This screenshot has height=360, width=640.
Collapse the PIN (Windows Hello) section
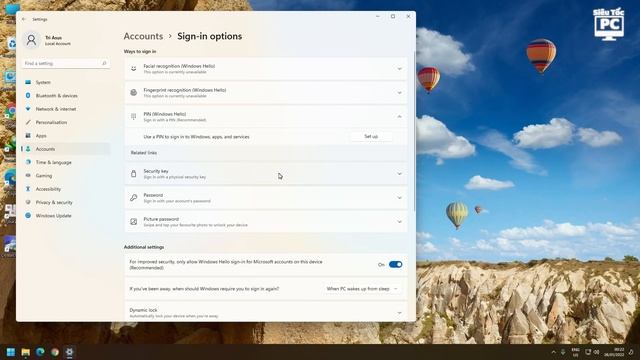[x=400, y=117]
